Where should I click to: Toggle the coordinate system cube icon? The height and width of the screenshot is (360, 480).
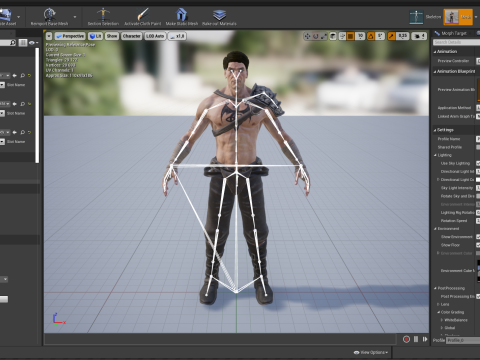click(x=333, y=36)
